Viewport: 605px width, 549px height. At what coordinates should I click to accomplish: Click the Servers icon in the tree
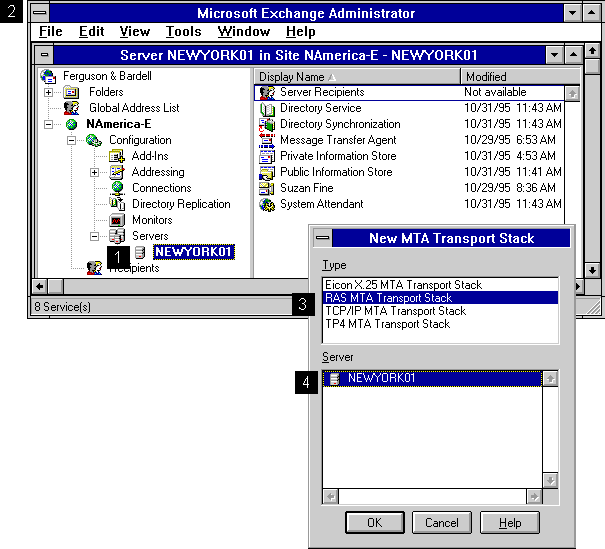coord(117,236)
